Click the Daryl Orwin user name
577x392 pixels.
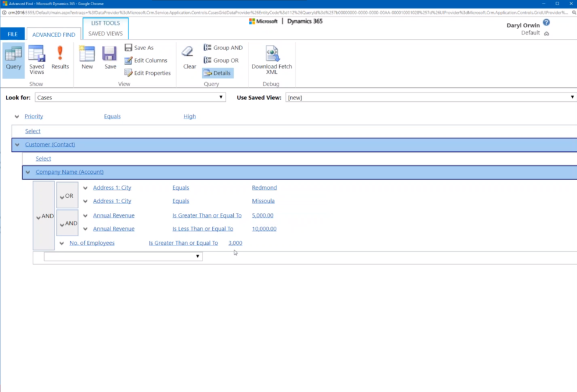point(523,26)
